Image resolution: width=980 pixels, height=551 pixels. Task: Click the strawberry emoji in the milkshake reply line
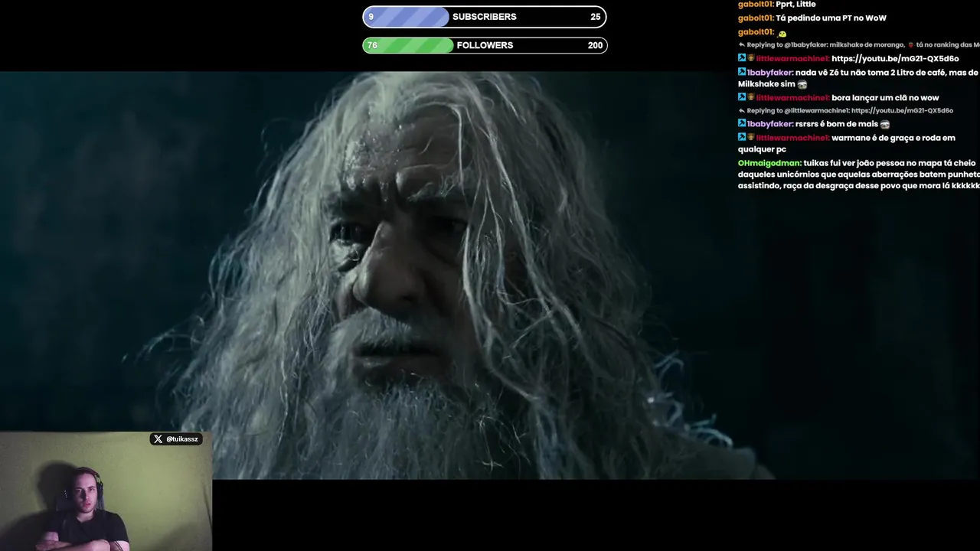coord(910,45)
